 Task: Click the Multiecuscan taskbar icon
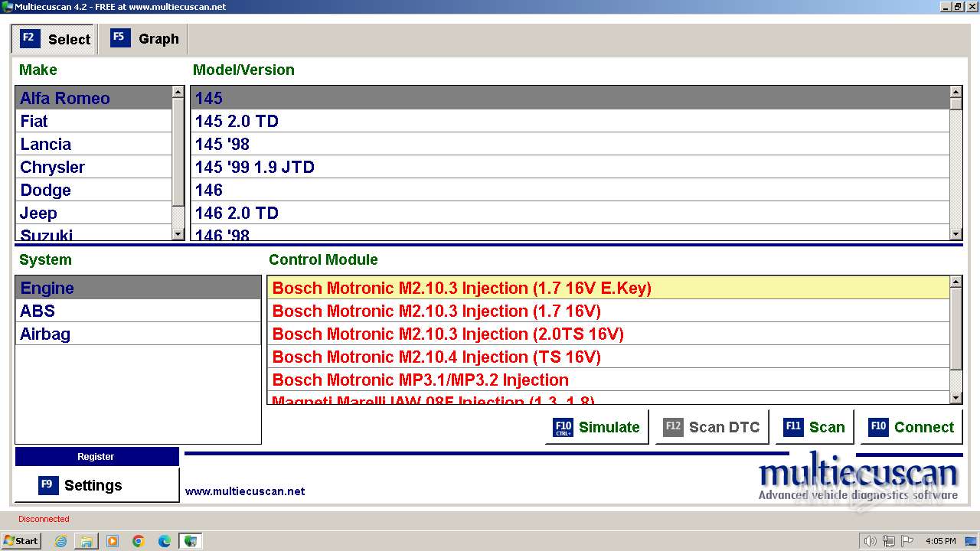pos(191,541)
